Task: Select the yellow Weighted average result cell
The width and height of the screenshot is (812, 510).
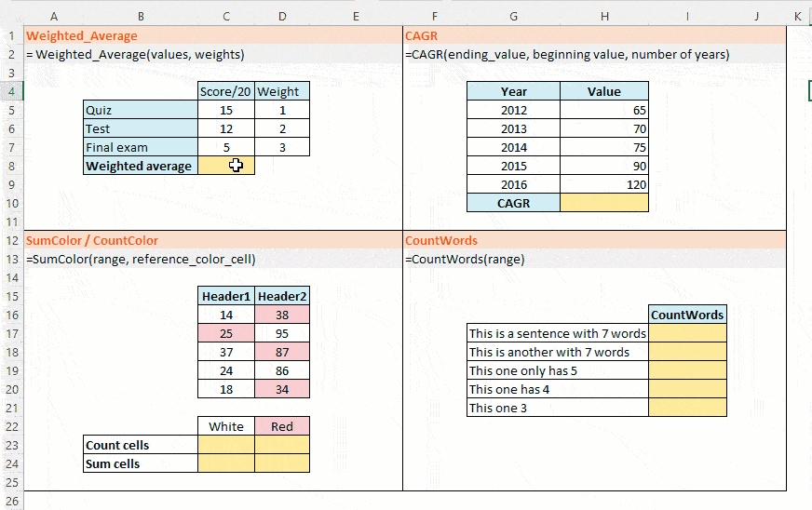Action: [226, 166]
